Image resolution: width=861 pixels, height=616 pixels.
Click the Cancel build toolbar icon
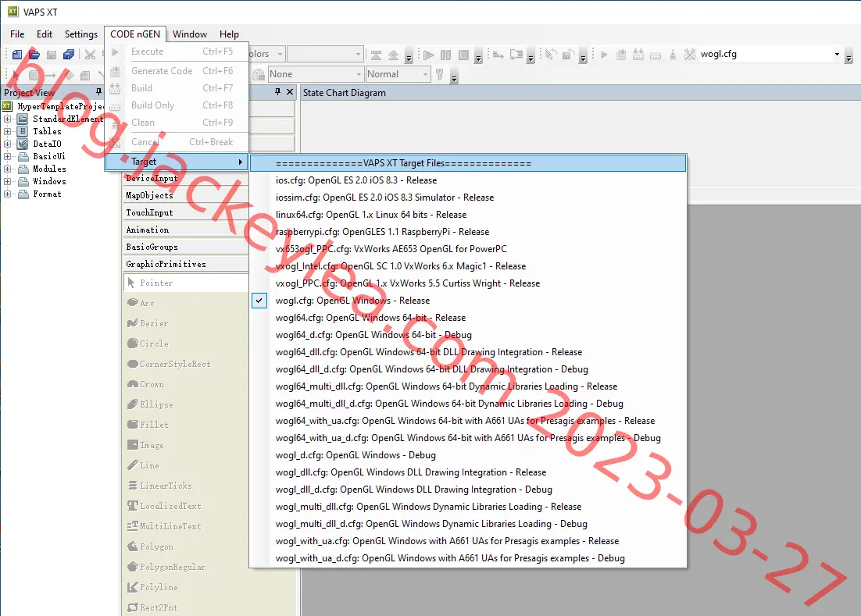coord(690,55)
